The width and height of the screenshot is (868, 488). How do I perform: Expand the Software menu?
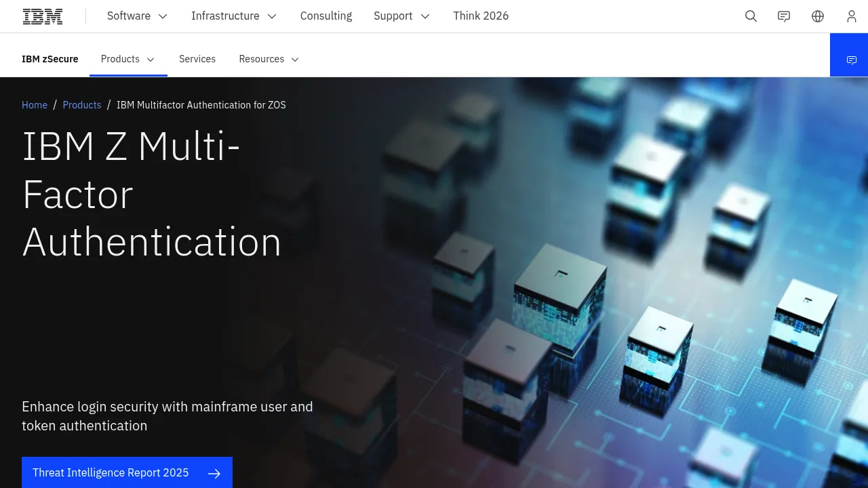pyautogui.click(x=137, y=16)
